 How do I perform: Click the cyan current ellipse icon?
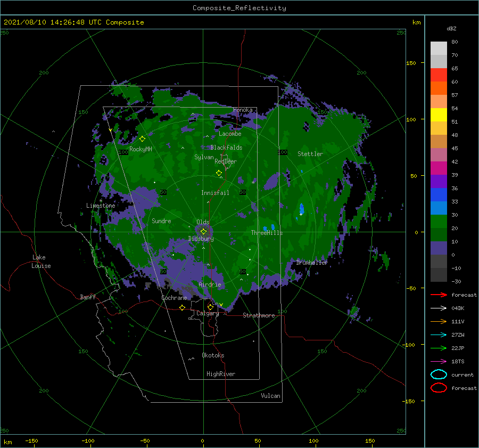pos(439,374)
